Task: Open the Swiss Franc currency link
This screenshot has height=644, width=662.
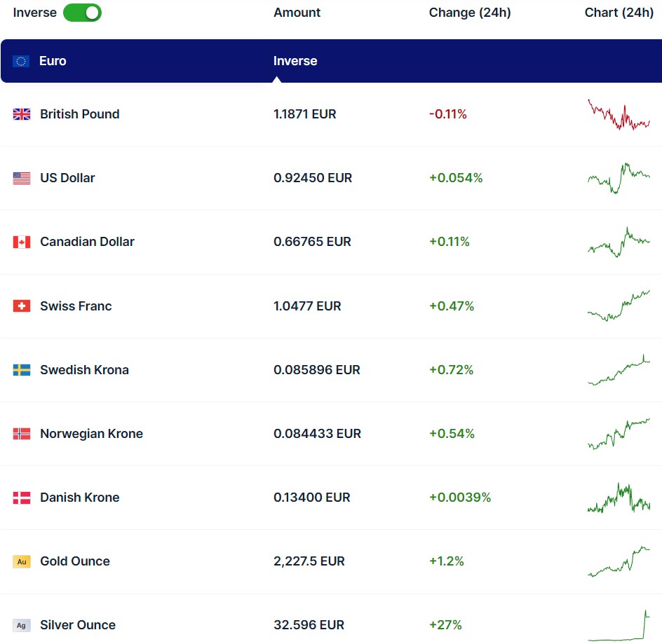Action: point(76,306)
